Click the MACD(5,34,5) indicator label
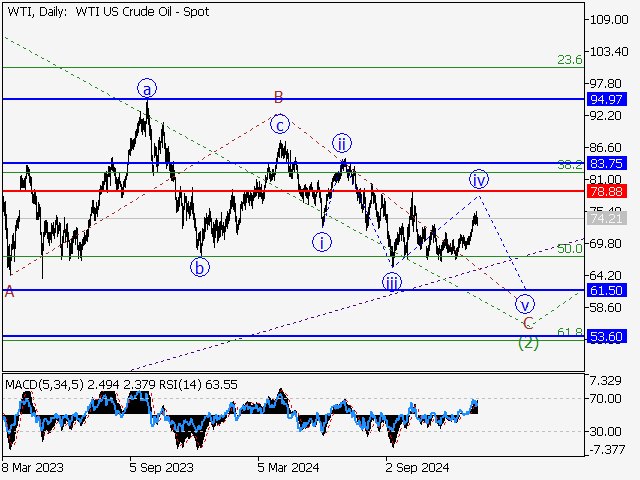Viewport: 640px width, 480px height. coord(42,384)
